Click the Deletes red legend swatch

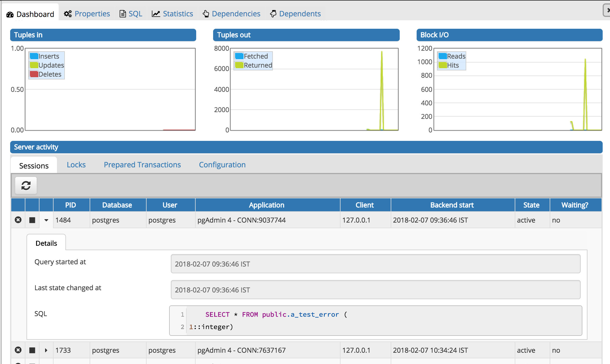34,74
